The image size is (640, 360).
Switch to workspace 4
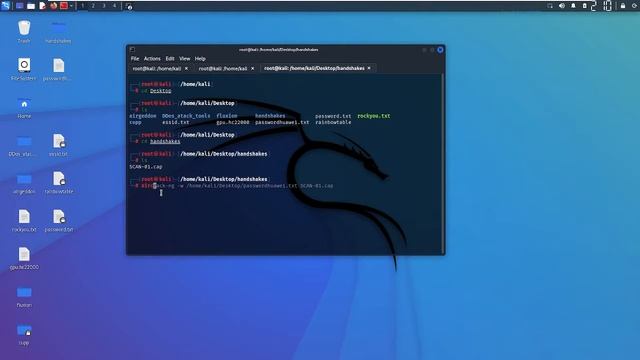point(114,6)
